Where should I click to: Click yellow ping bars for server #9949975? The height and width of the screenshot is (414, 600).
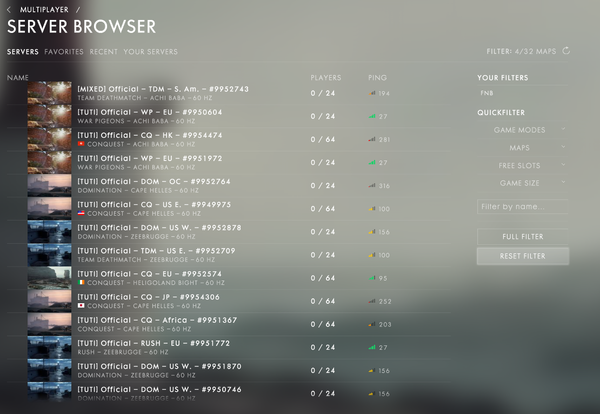pos(372,209)
